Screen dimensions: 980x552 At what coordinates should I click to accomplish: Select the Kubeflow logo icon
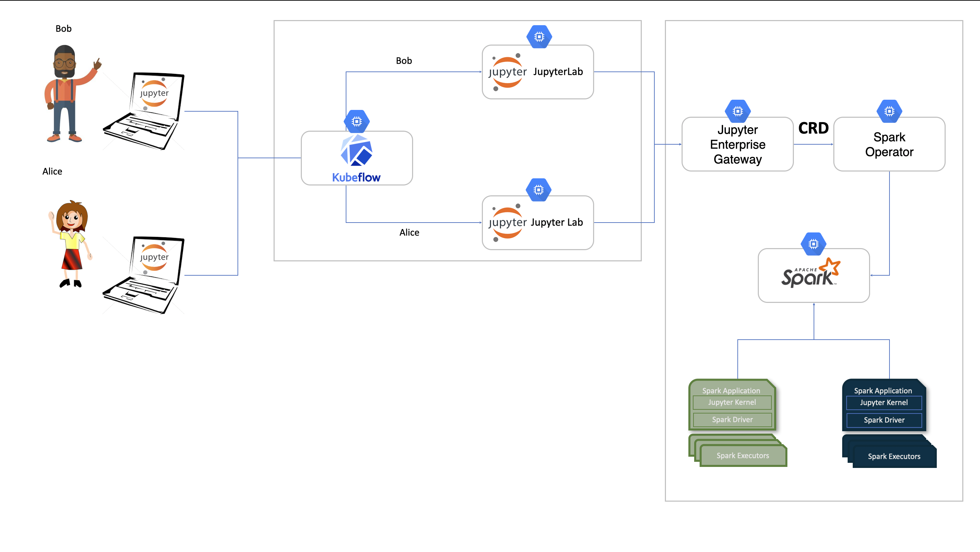point(357,155)
